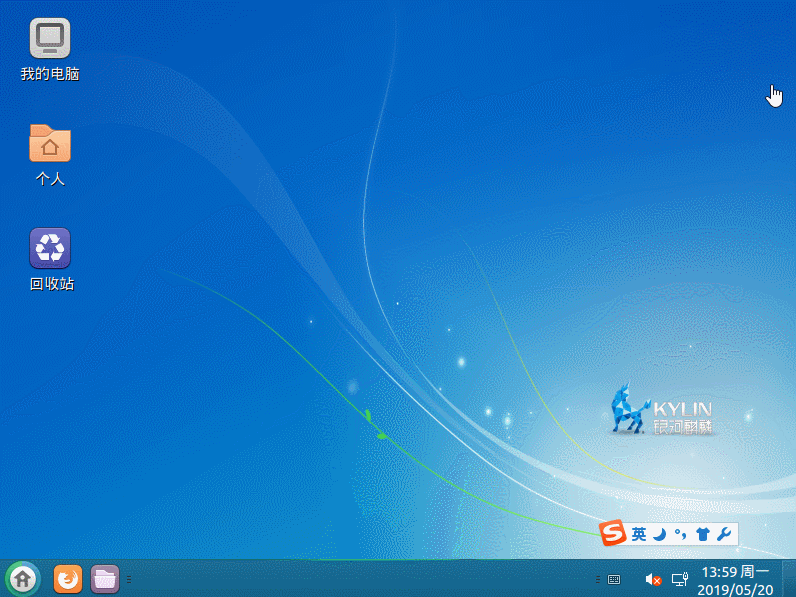Viewport: 796px width, 597px height.
Task: Select the 我的电脑 computer desktop icon
Action: point(50,50)
